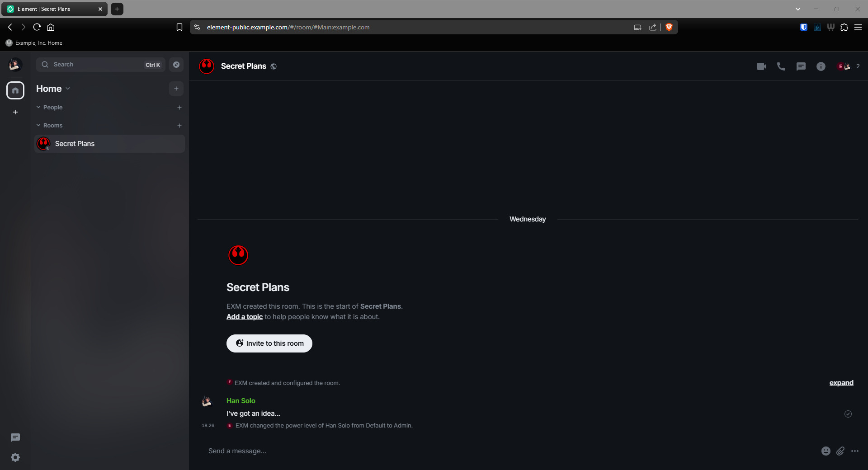Open Element settings gear in sidebar
This screenshot has height=470, width=868.
(x=15, y=457)
